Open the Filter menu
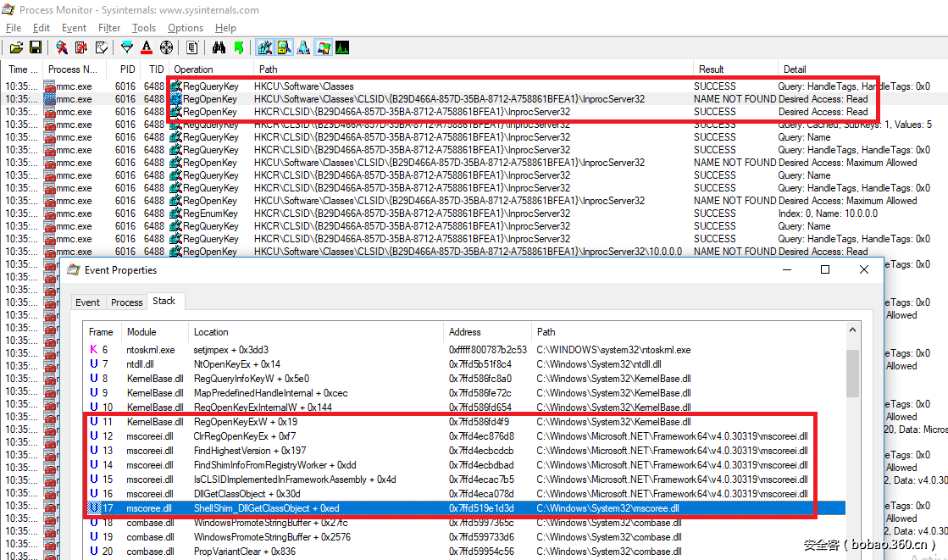The height and width of the screenshot is (560, 948). [108, 28]
